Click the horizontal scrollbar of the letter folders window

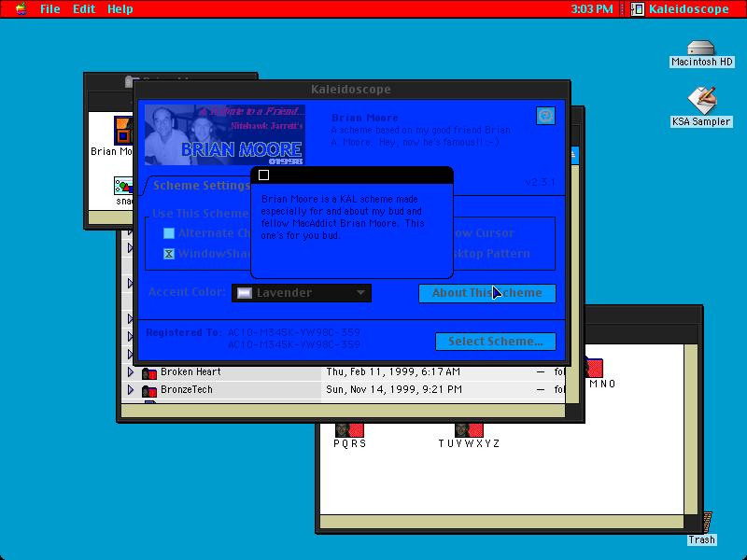click(502, 522)
